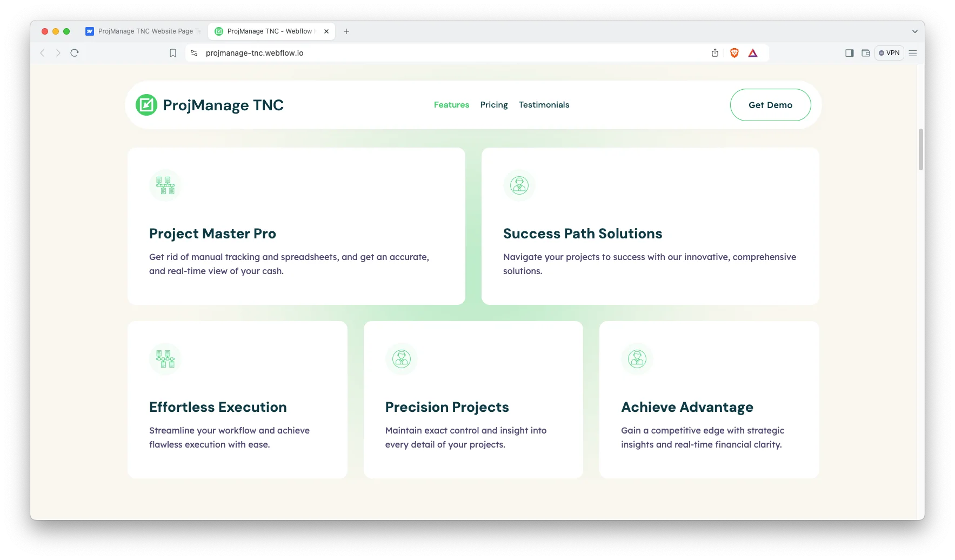Viewport: 955px width, 560px height.
Task: Open the browser hamburger menu
Action: coord(913,53)
